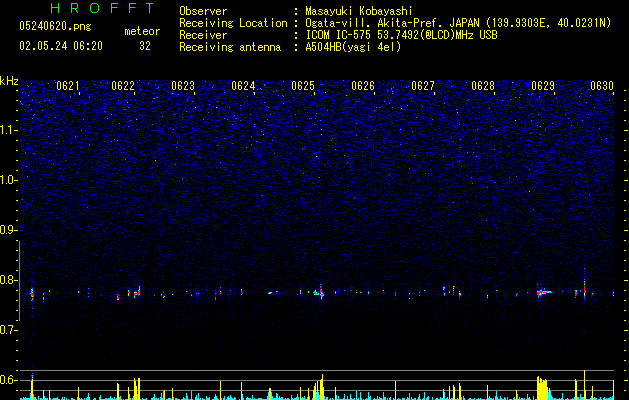Click the 0629 time marker
Viewport: 629px width, 400px height.
543,86
